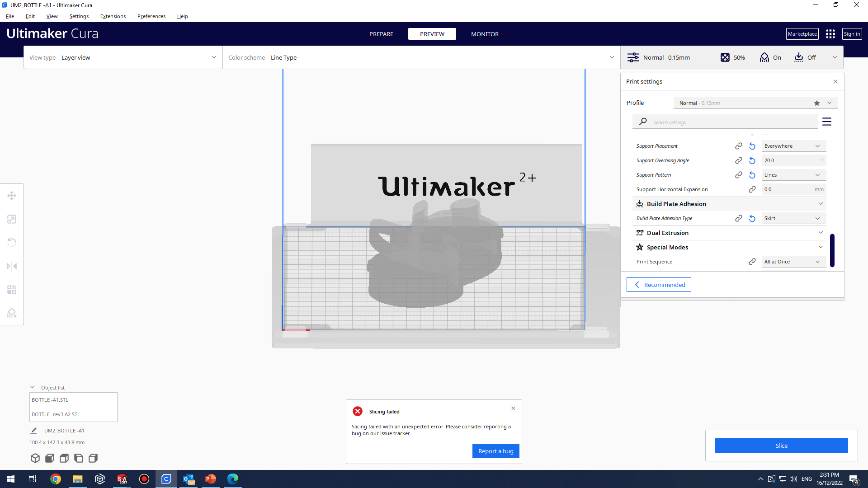Open the Marketplace
Image resolution: width=868 pixels, height=488 pixels.
pos(802,34)
